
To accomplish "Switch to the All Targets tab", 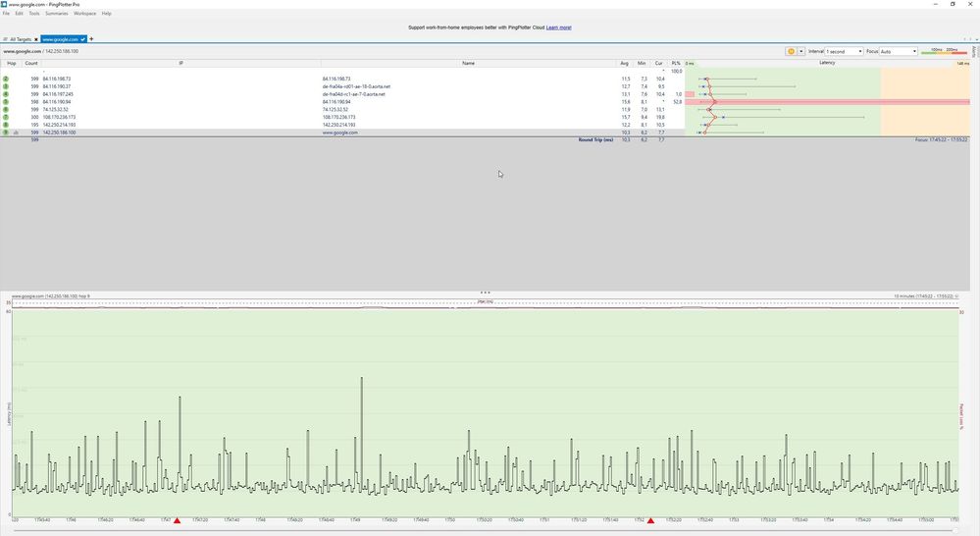I will (20, 39).
